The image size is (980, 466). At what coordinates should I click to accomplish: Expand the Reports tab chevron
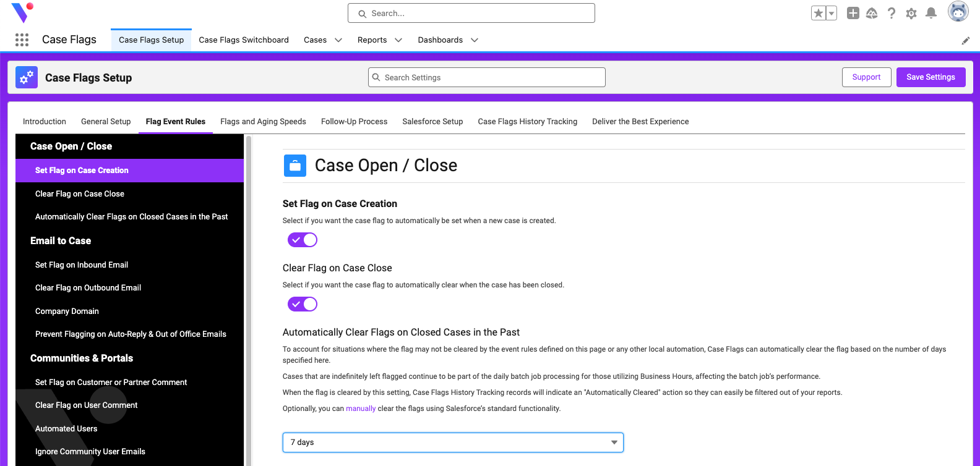(x=398, y=40)
